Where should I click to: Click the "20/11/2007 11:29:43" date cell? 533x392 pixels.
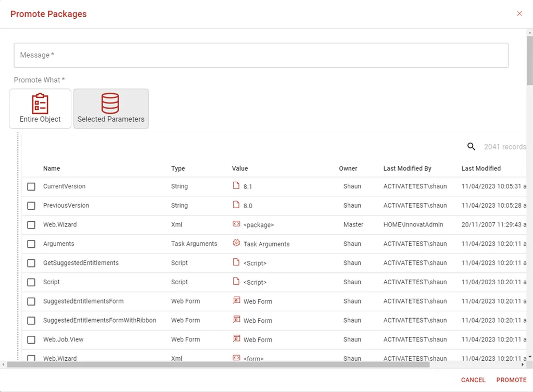point(494,224)
